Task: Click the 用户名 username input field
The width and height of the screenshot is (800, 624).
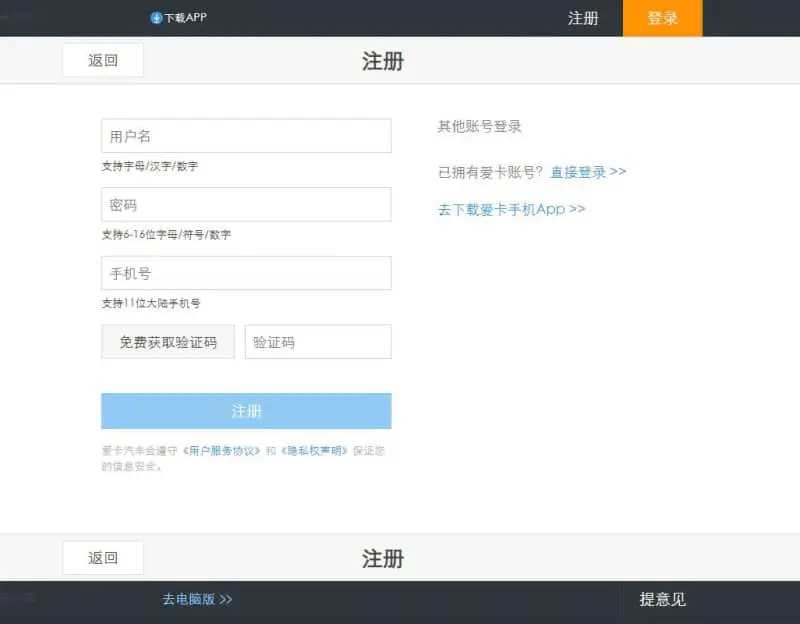Action: [246, 135]
